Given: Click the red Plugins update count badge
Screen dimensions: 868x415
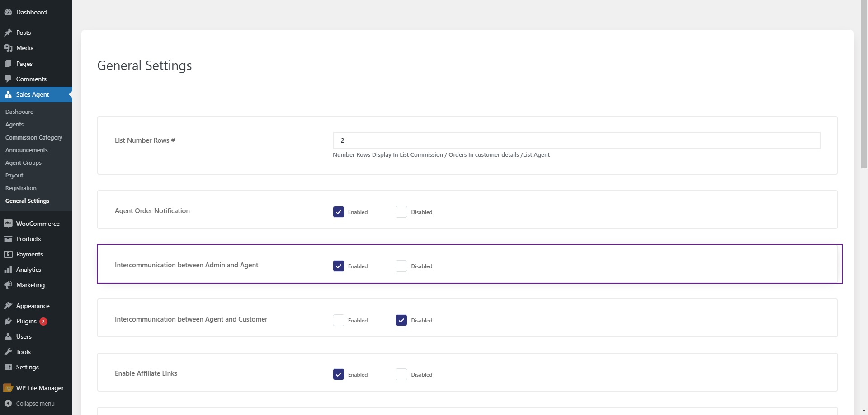Looking at the screenshot, I should (x=43, y=322).
